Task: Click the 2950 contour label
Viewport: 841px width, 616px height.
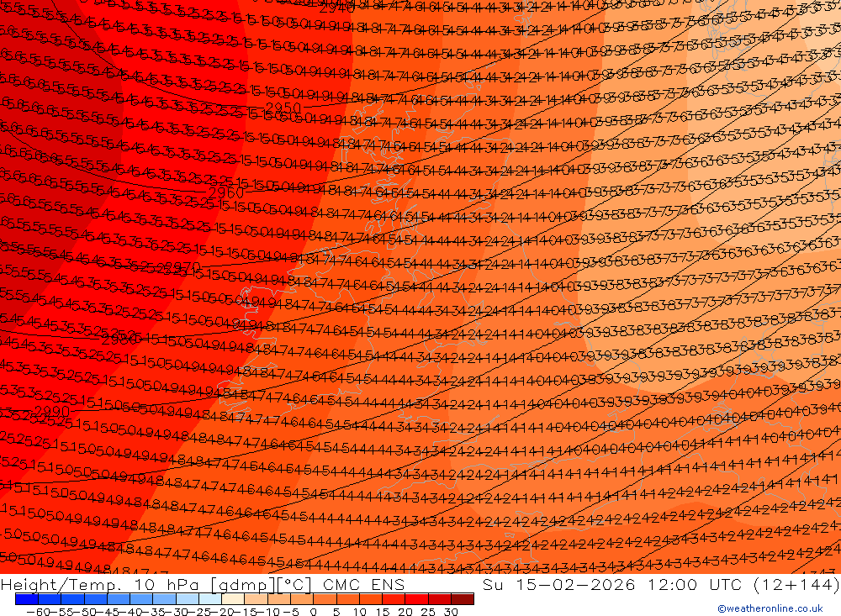Action: pos(283,108)
